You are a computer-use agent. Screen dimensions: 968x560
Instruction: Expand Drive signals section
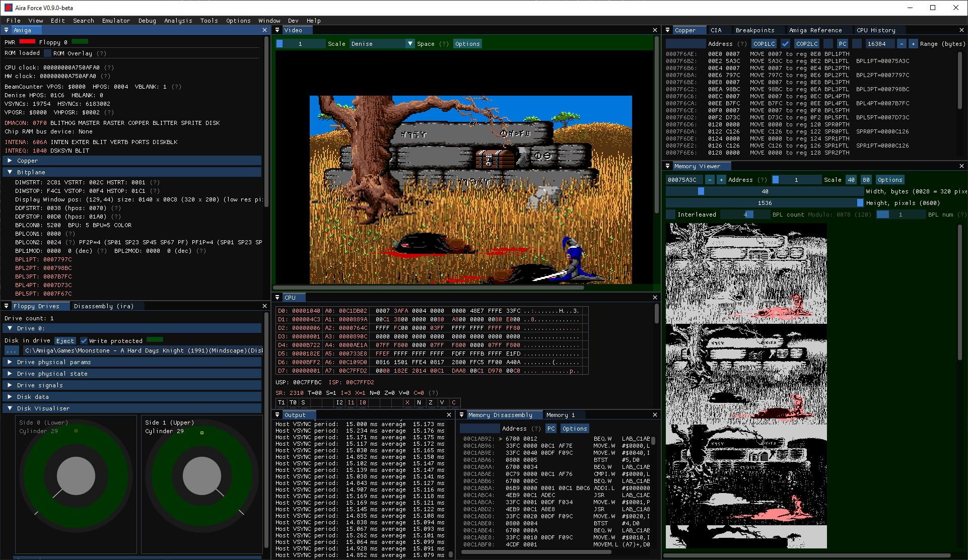point(132,385)
